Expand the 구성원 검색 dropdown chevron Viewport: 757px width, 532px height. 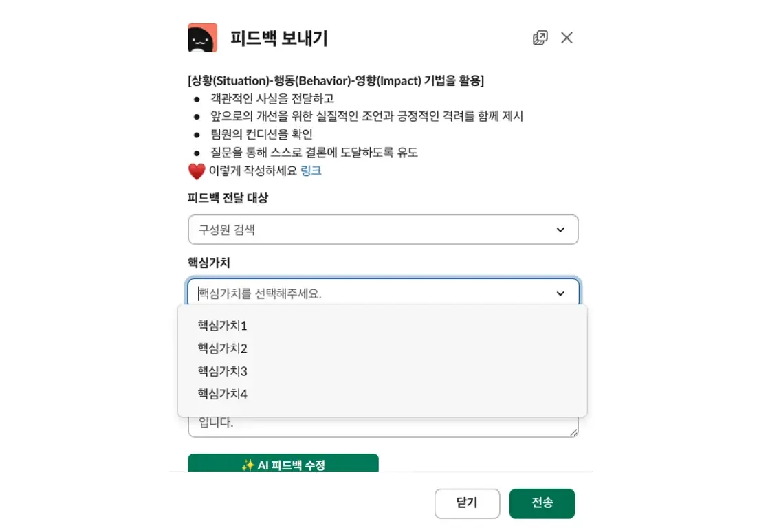560,230
